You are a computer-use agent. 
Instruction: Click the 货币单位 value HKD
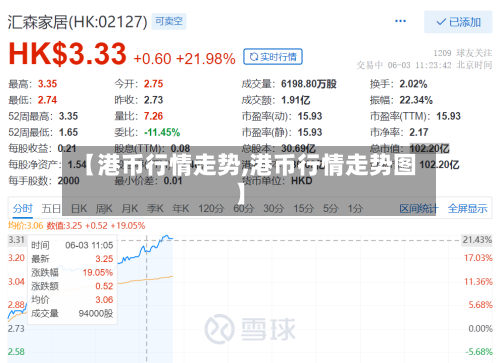[x=302, y=181]
